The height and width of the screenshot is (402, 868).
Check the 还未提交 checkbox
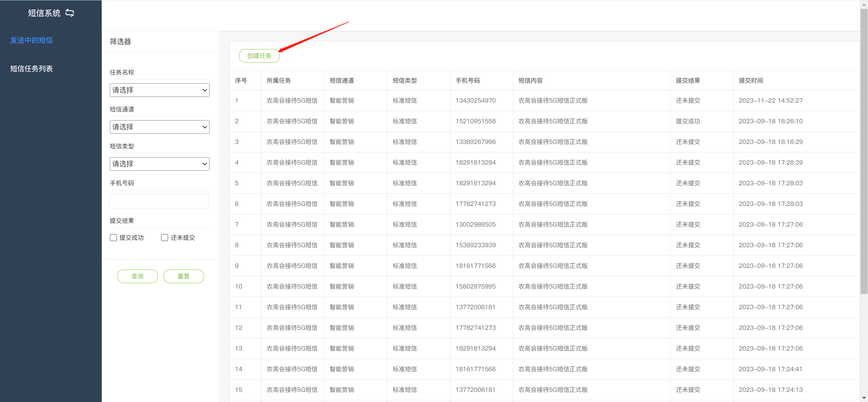pyautogui.click(x=165, y=238)
